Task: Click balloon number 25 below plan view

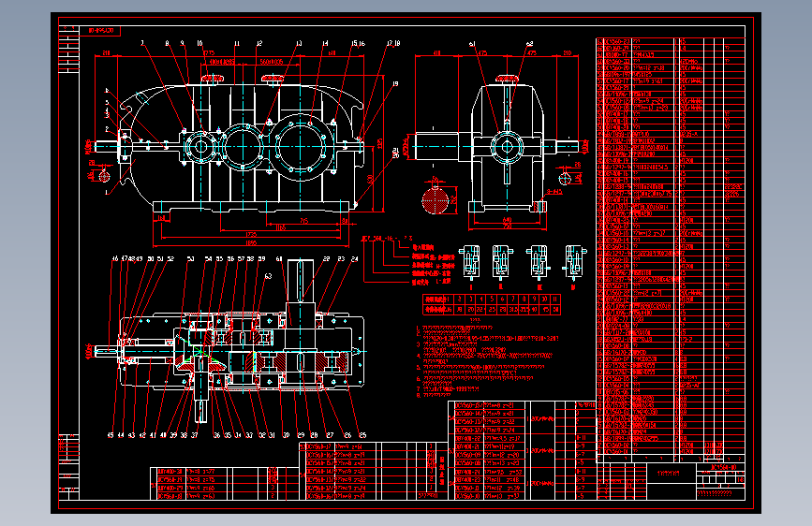Action: (x=362, y=435)
